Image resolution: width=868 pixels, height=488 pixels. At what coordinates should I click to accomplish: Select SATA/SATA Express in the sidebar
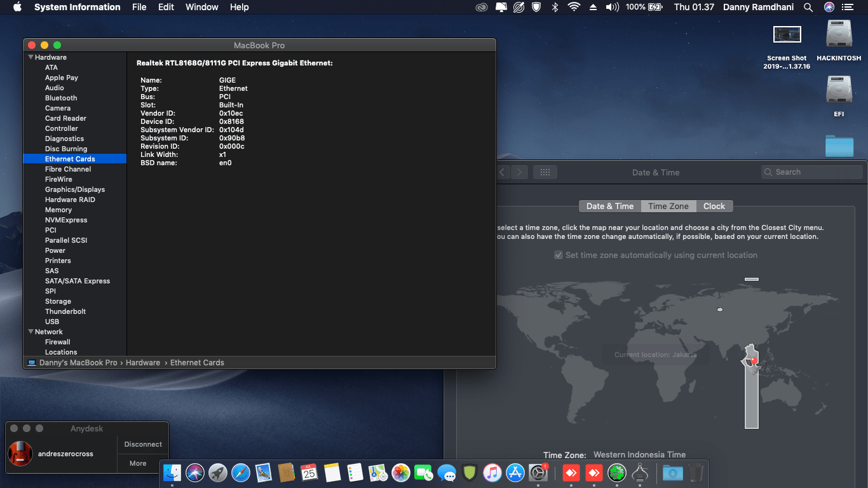(78, 281)
